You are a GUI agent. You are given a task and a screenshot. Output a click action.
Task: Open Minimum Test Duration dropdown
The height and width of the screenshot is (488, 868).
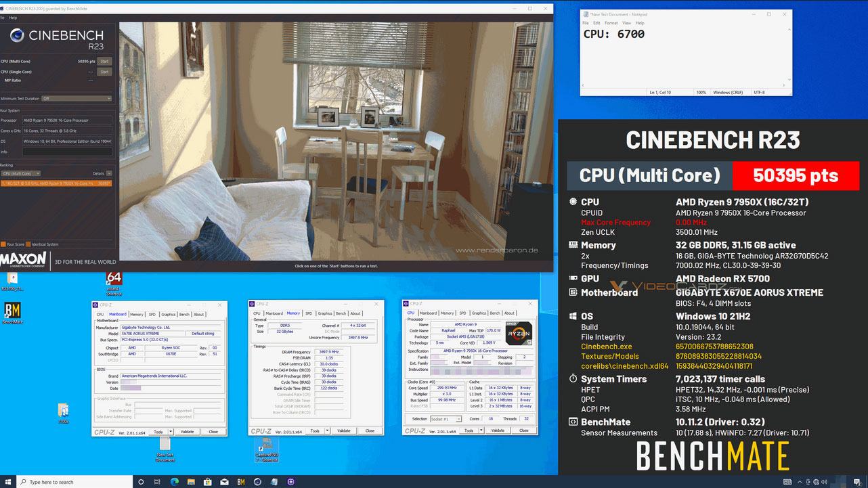point(76,98)
